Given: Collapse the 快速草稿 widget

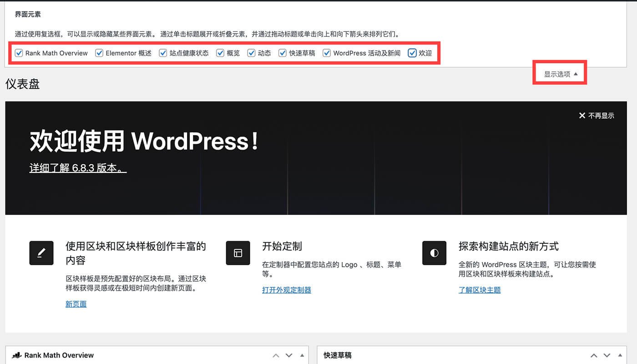Looking at the screenshot, I should (620, 355).
